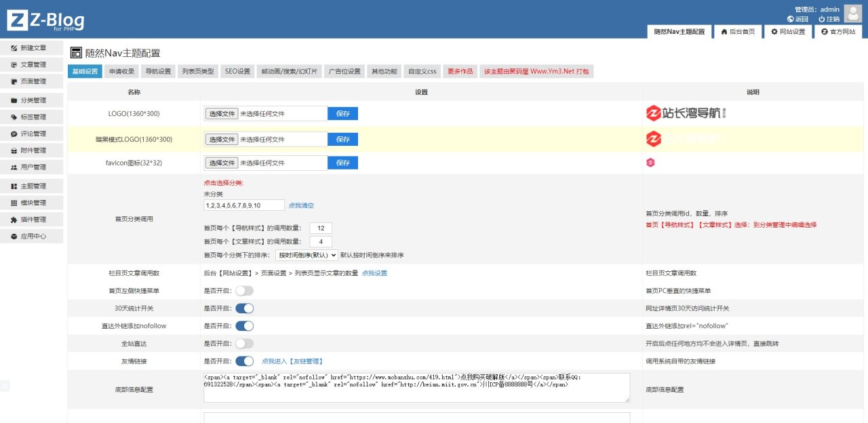Click the 返回 link in the header
The image size is (868, 423).
tap(797, 19)
